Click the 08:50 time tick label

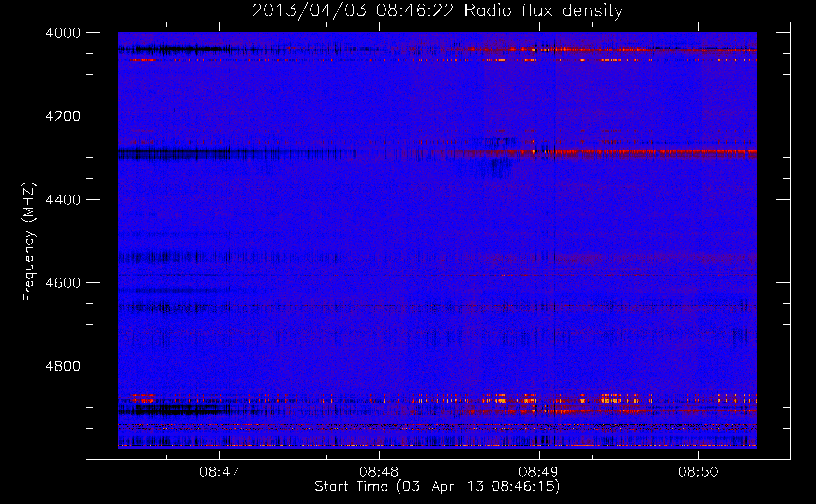point(698,472)
